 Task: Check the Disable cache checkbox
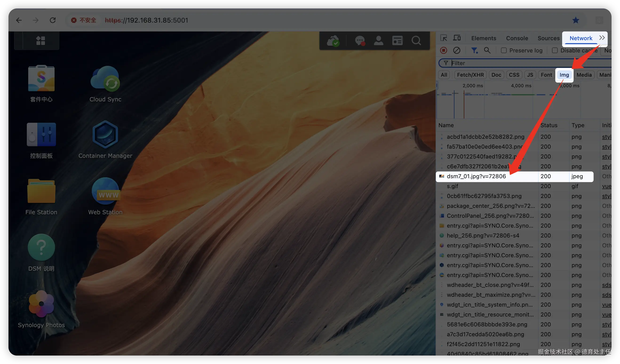click(x=555, y=50)
